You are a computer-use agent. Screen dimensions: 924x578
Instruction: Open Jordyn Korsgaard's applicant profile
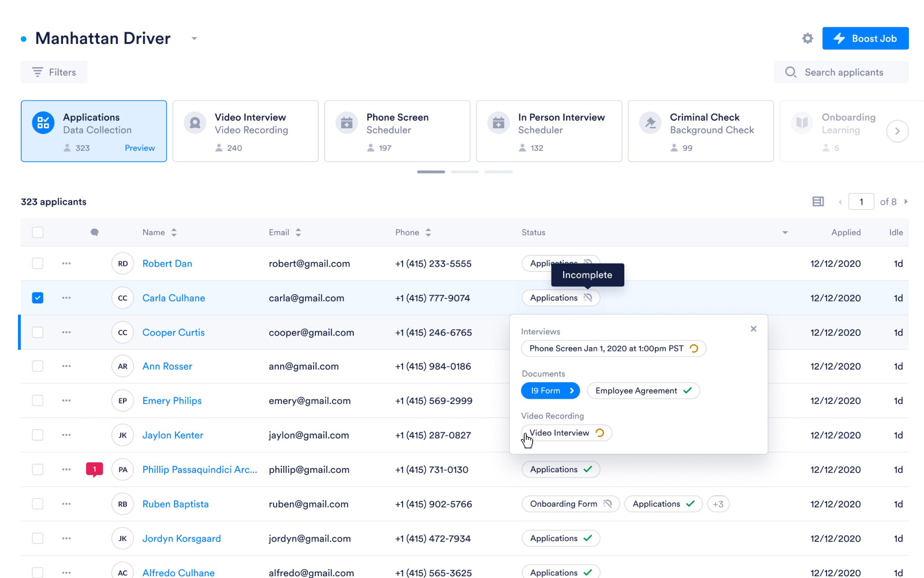pos(181,539)
